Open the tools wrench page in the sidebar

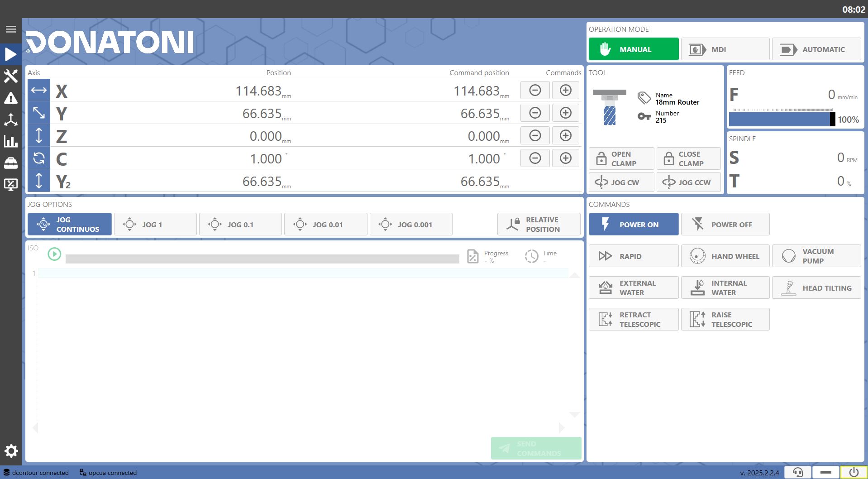click(x=11, y=76)
